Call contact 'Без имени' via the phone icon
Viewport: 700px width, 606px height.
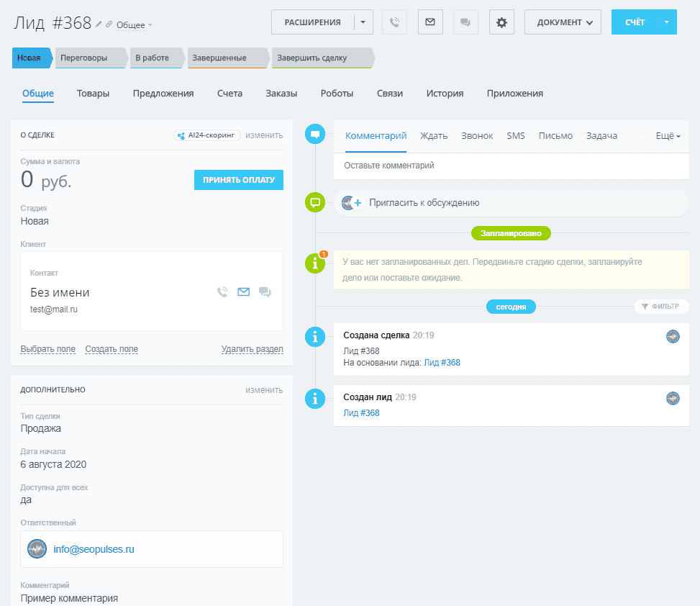point(222,291)
